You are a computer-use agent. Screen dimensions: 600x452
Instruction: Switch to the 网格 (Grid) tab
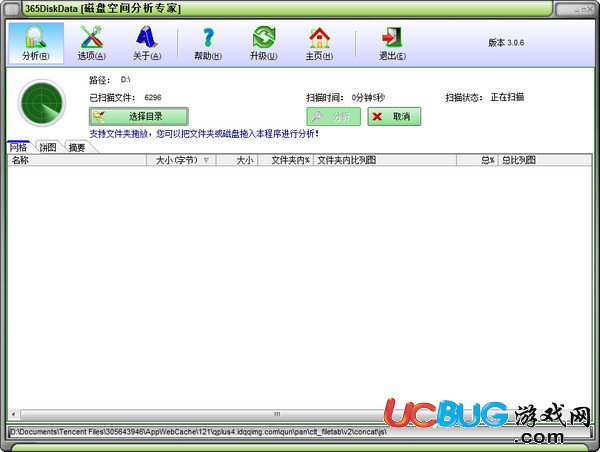pos(18,147)
